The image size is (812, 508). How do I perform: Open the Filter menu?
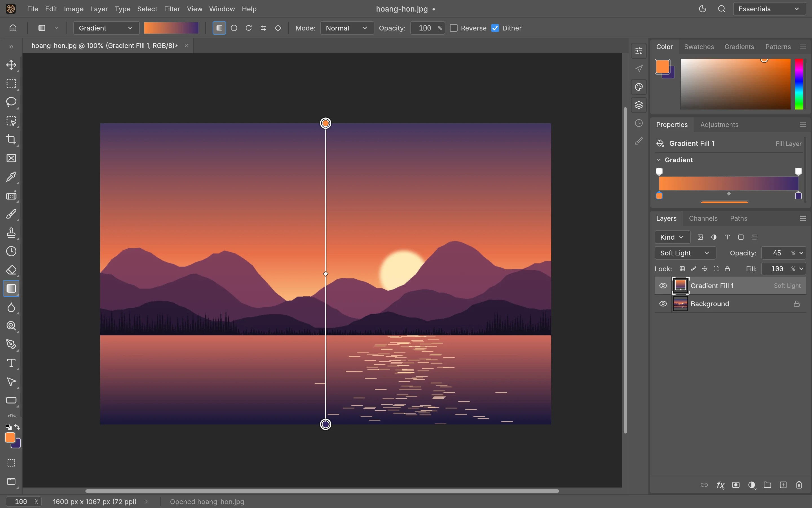point(172,9)
